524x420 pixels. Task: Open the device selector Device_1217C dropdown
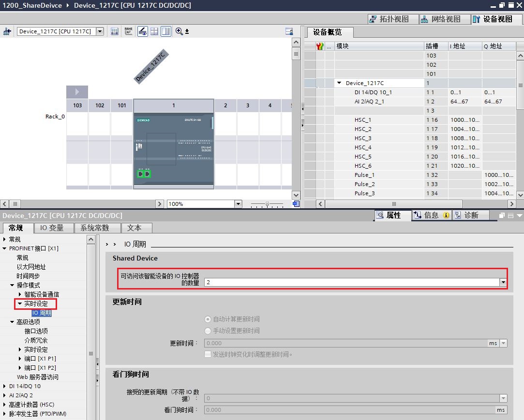[x=100, y=31]
